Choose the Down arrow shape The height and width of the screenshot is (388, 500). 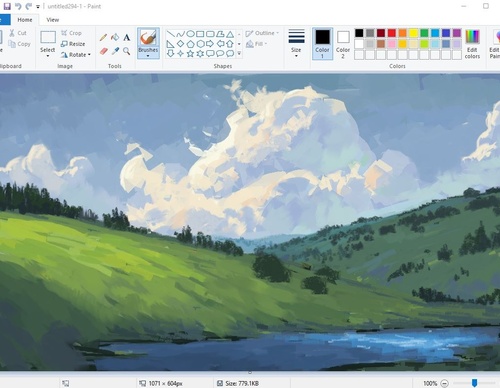point(170,53)
